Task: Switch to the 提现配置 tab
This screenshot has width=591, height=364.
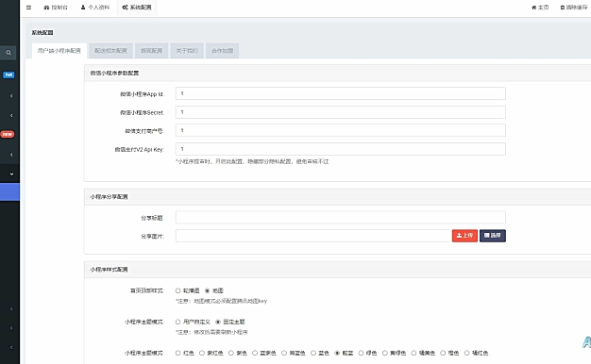Action: click(x=151, y=51)
